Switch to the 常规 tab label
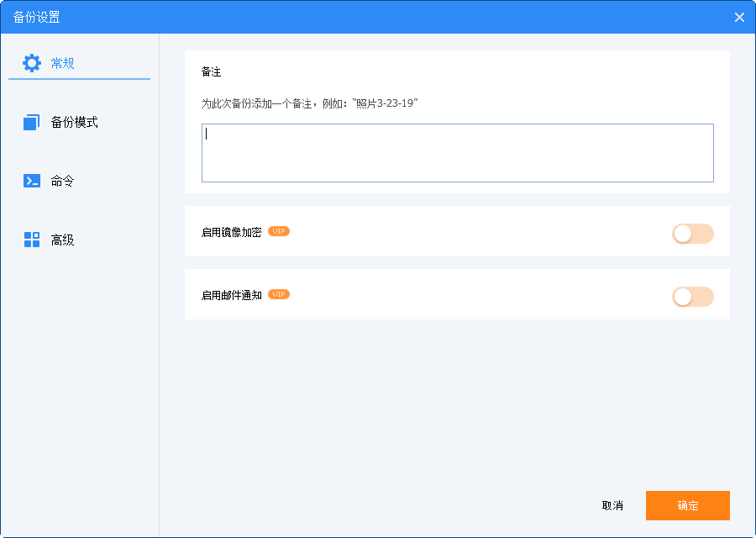756x538 pixels. (x=63, y=63)
